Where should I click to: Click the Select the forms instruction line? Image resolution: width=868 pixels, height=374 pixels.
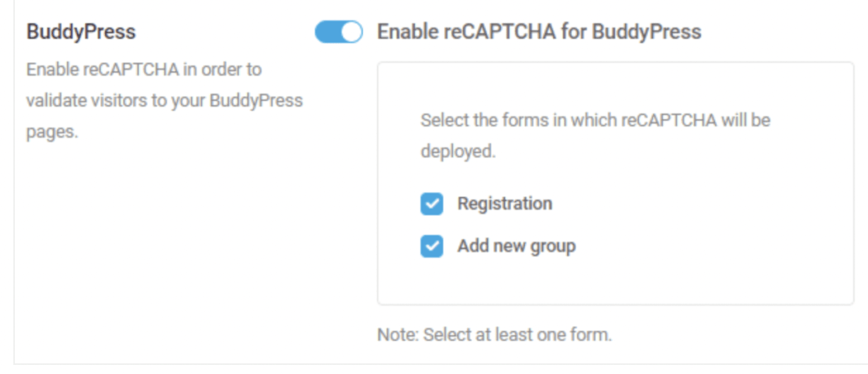click(x=595, y=120)
